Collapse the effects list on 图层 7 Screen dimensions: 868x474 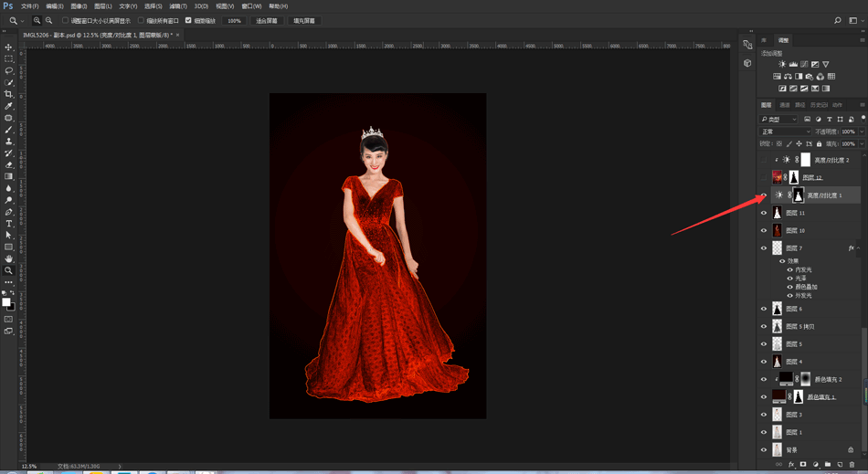pyautogui.click(x=859, y=248)
